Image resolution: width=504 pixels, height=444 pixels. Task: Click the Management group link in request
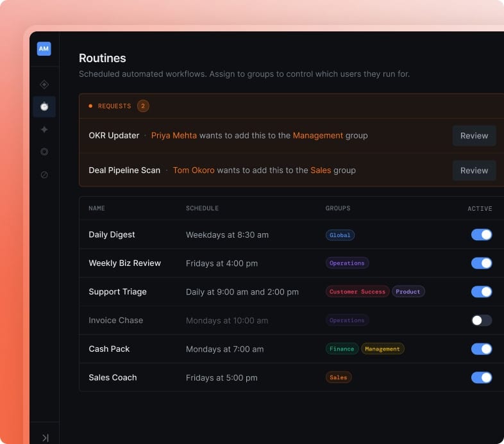click(x=318, y=136)
